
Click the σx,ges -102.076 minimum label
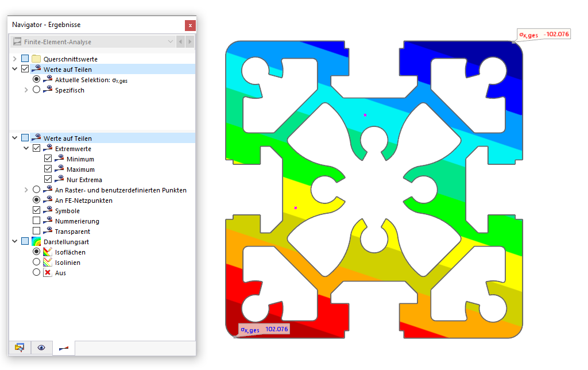(x=544, y=34)
